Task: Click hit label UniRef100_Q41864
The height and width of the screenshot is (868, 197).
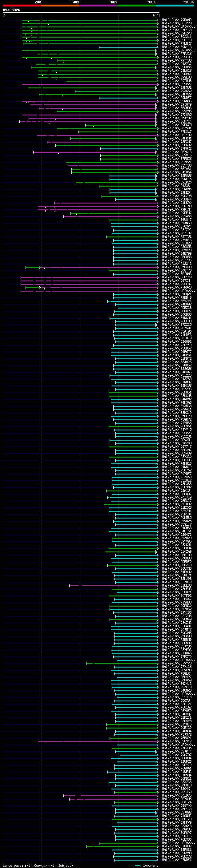Action: click(x=177, y=172)
